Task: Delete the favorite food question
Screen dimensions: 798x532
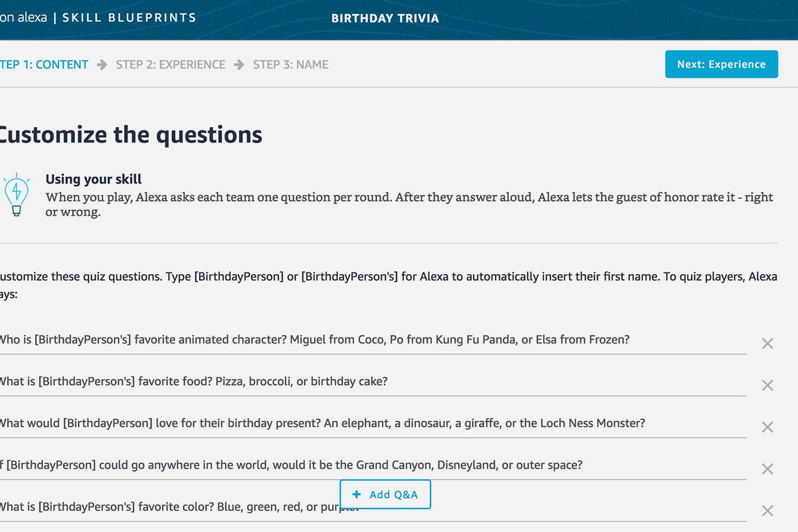Action: click(767, 385)
